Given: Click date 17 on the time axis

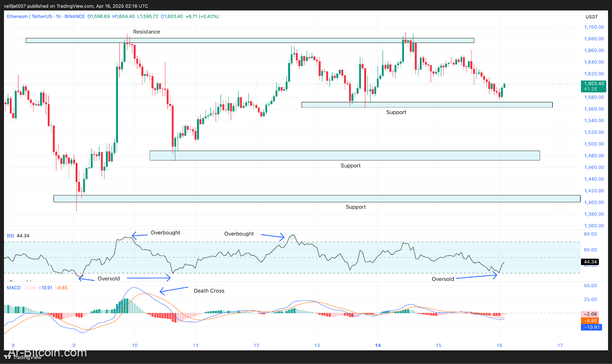Looking at the screenshot, I should click(x=560, y=345).
